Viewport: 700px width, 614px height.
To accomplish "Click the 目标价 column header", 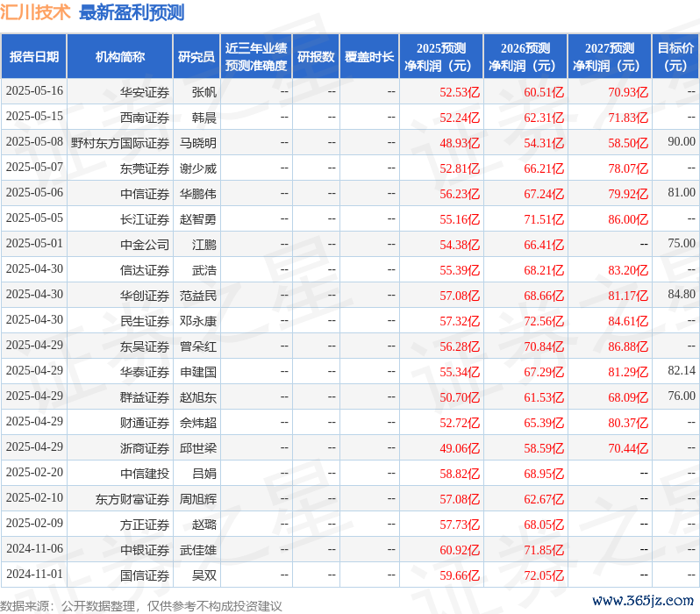I will pyautogui.click(x=675, y=57).
